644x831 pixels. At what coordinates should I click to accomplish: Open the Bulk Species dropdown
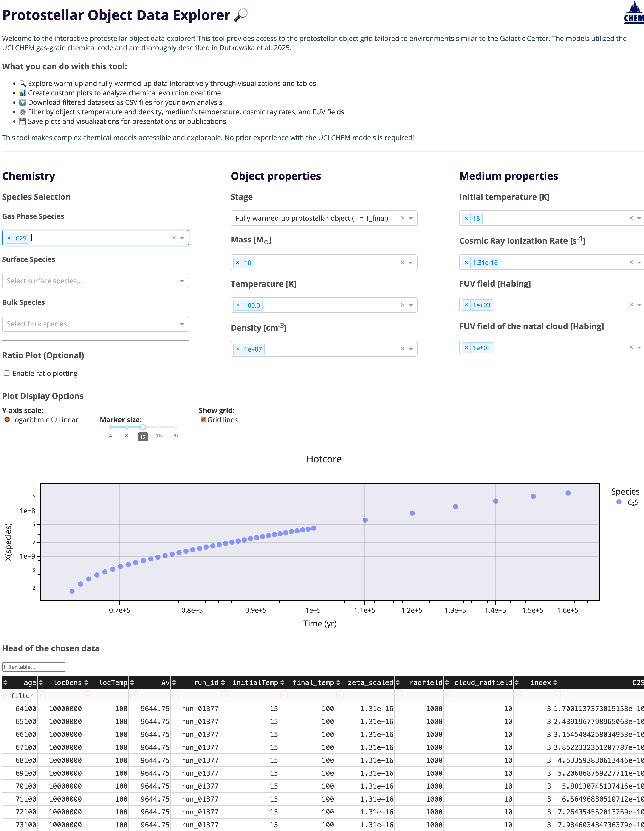click(x=95, y=324)
